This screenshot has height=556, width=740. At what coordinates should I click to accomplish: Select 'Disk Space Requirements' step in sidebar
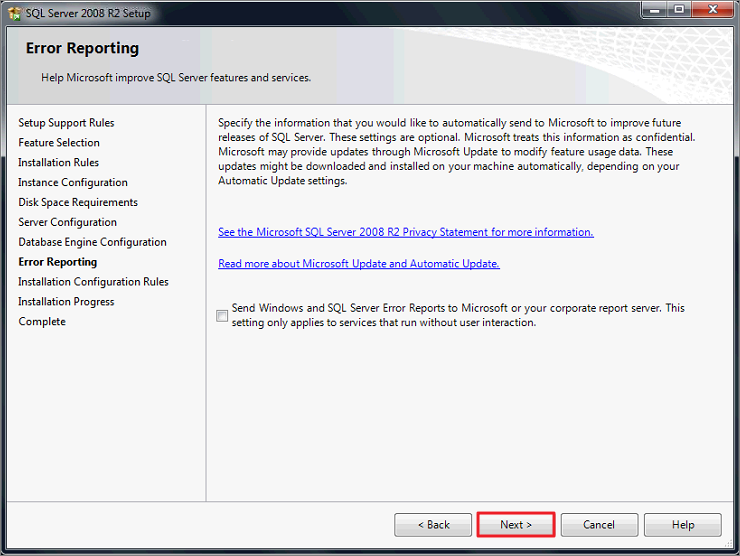tap(78, 202)
